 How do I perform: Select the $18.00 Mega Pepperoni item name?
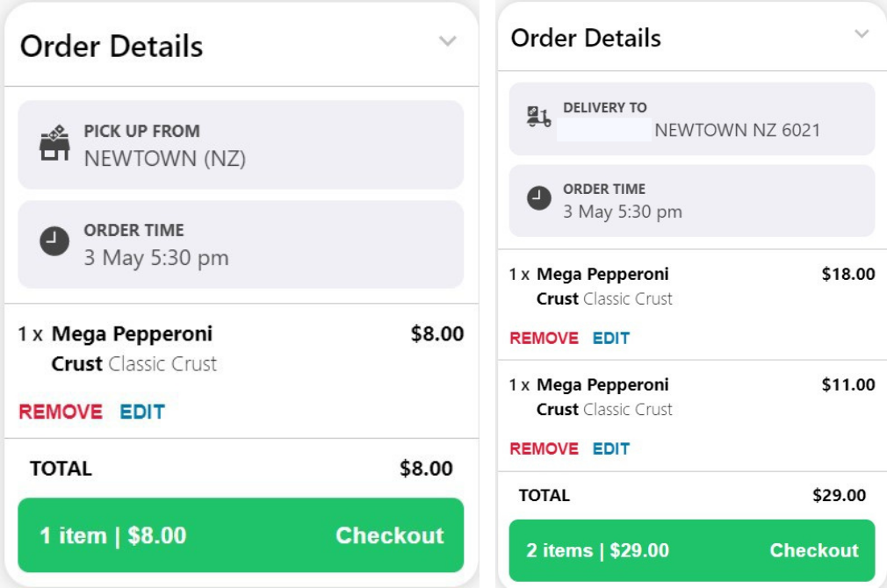coord(602,274)
